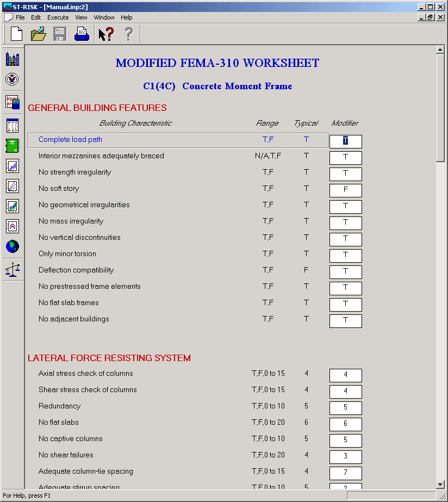
Task: Click the New file toolbar icon
Action: pos(16,34)
